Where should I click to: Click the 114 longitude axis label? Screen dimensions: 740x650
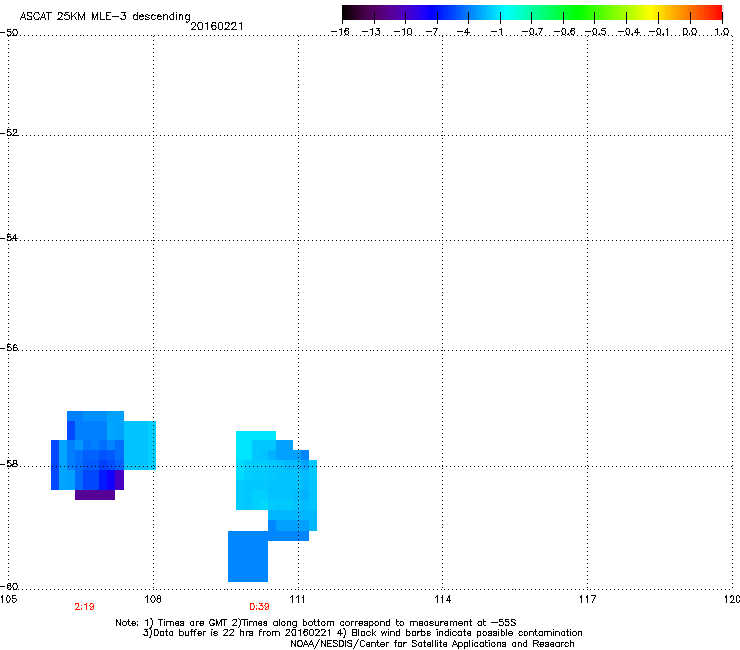coord(442,599)
